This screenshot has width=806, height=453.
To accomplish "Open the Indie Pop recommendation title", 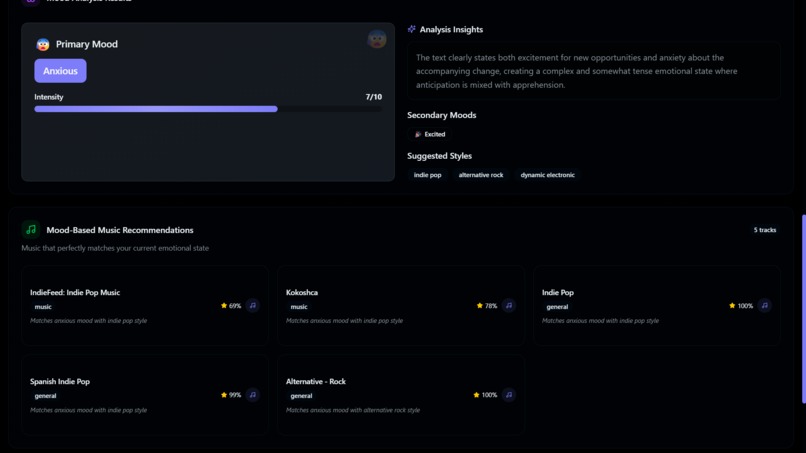I will tap(558, 292).
